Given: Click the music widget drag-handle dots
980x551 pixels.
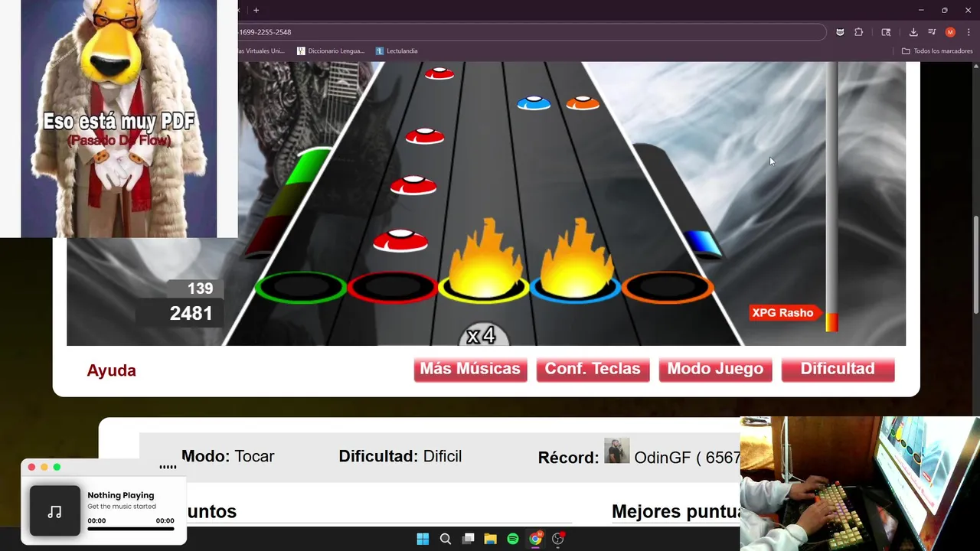Looking at the screenshot, I should point(168,467).
